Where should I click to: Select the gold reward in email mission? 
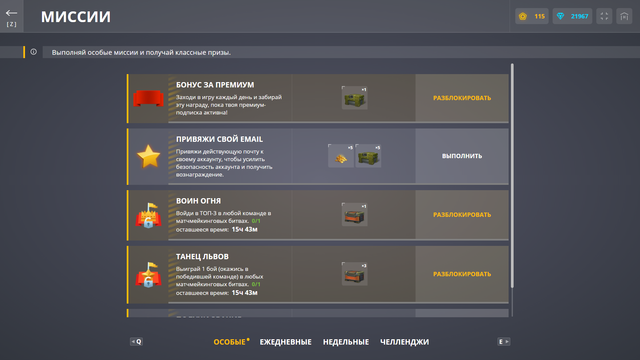(x=341, y=156)
